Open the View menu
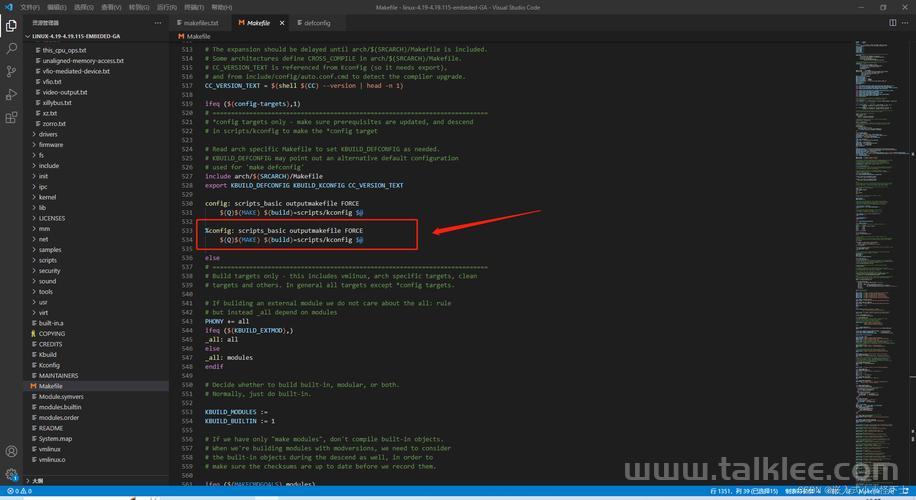 point(111,7)
